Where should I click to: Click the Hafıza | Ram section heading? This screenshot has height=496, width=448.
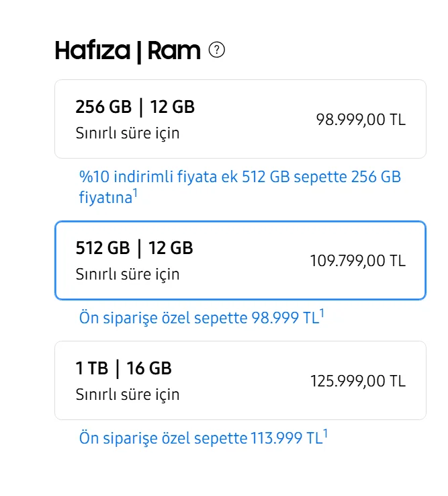coord(128,51)
